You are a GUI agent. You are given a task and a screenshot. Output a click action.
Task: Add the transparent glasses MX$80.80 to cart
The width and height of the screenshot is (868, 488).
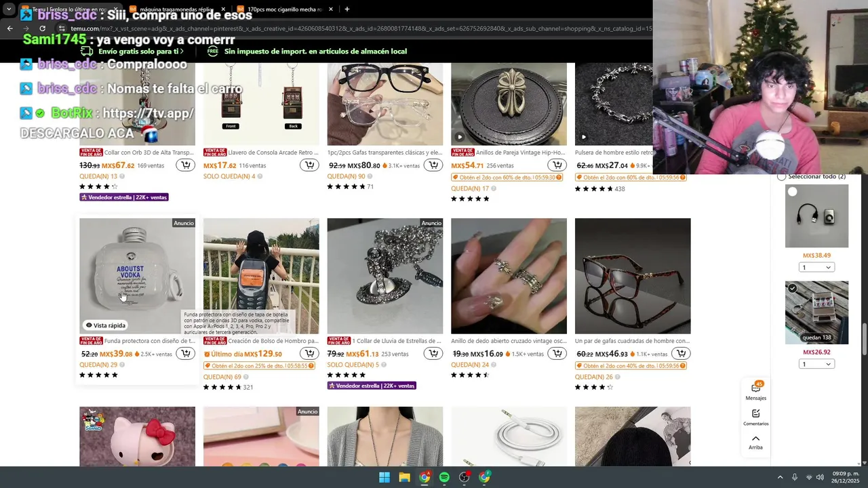pos(433,165)
